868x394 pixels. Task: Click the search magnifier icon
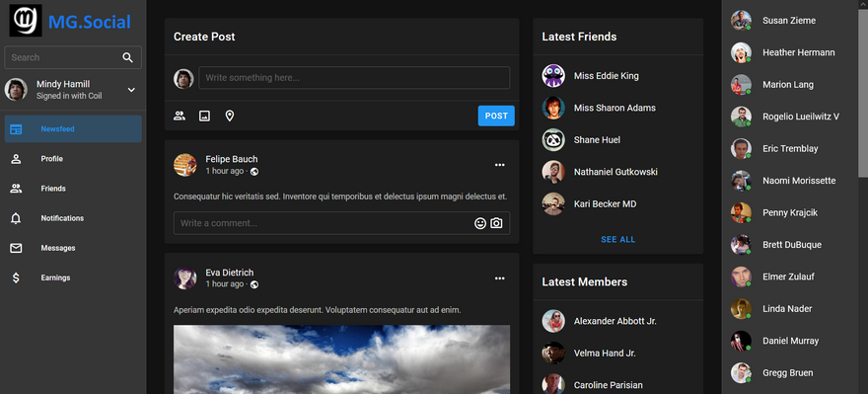[128, 57]
